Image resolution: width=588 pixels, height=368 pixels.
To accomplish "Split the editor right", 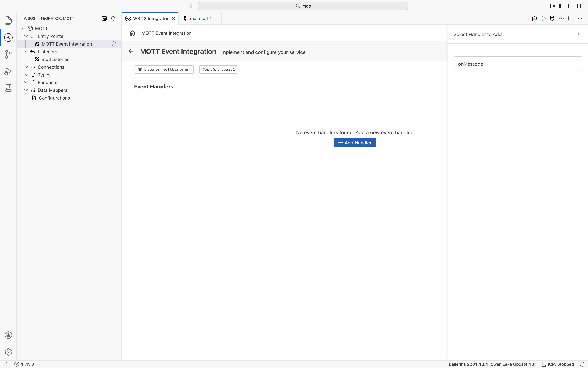I will pyautogui.click(x=571, y=19).
